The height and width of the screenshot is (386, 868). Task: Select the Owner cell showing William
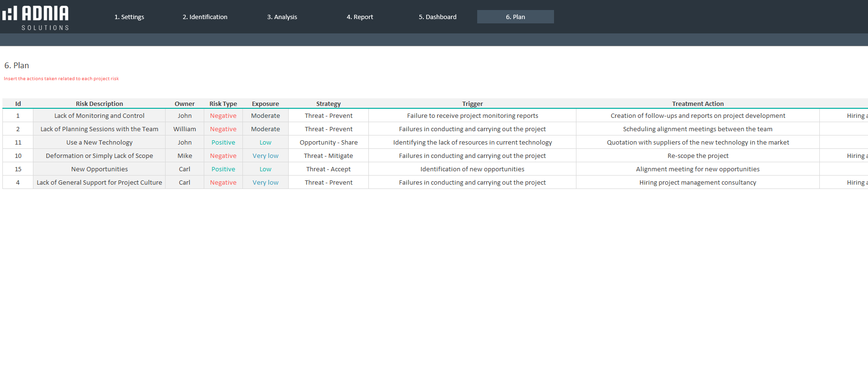pyautogui.click(x=185, y=129)
